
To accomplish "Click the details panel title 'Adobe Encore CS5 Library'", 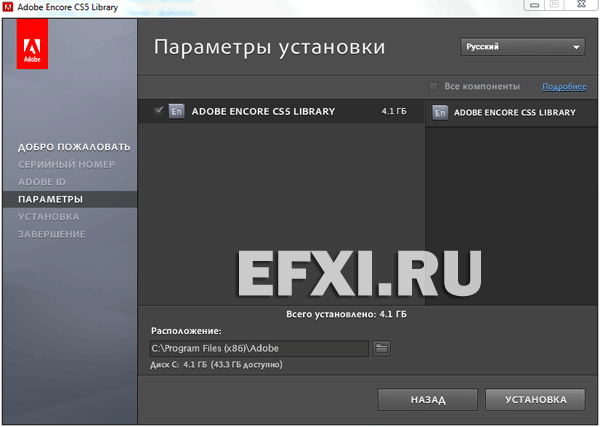I will [x=515, y=112].
